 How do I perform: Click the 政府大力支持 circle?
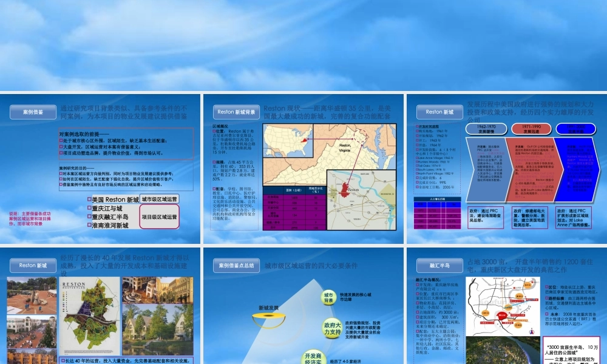pyautogui.click(x=332, y=328)
